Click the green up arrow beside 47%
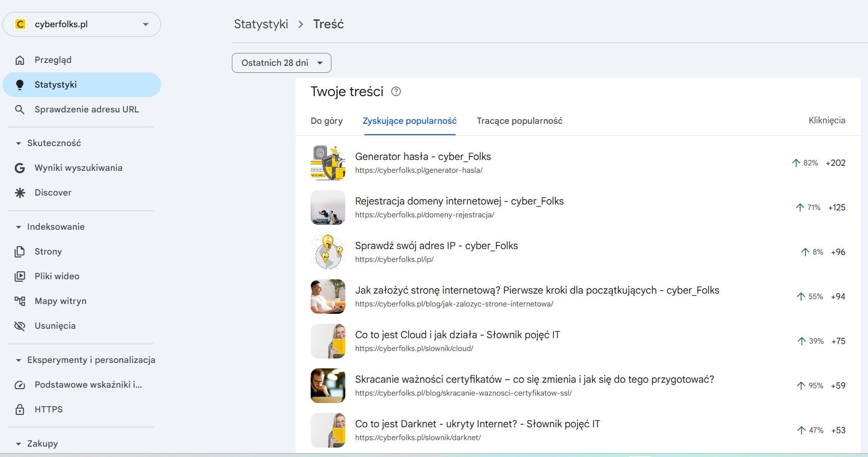868x457 pixels. (802, 430)
